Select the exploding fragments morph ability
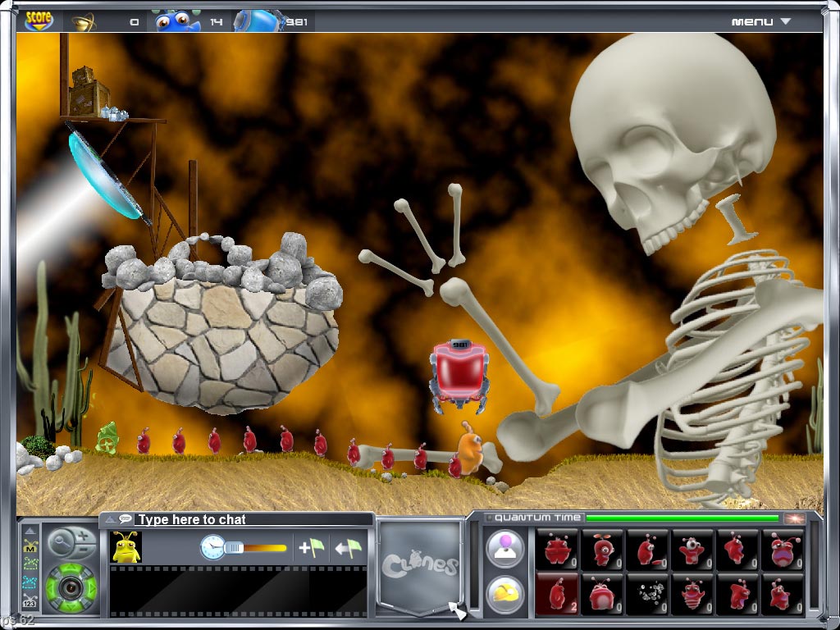 point(648,595)
